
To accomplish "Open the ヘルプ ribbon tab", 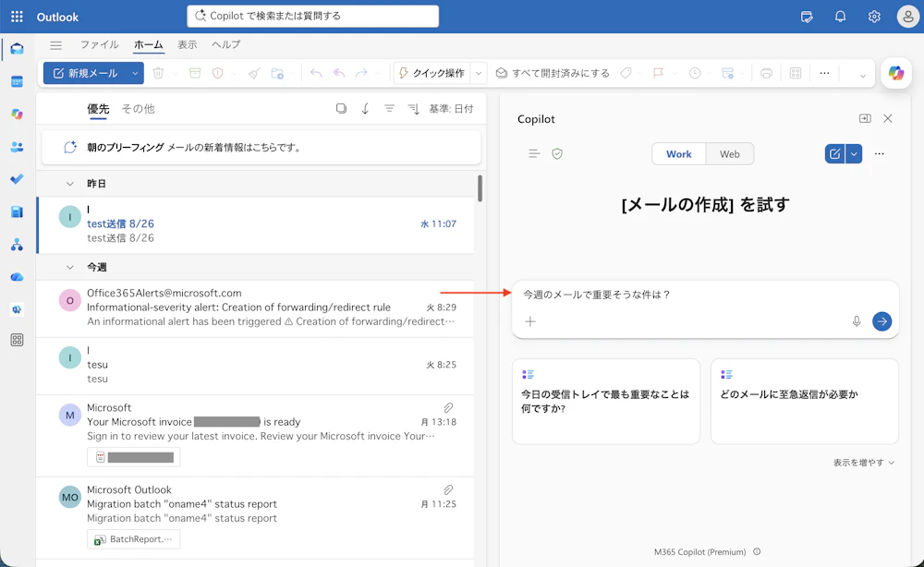I will coord(225,44).
